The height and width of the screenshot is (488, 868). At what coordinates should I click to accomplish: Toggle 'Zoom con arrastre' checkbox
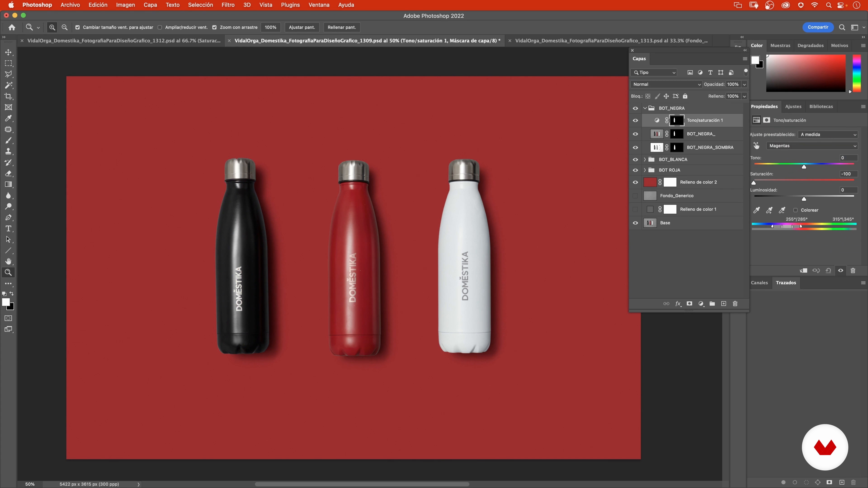214,27
